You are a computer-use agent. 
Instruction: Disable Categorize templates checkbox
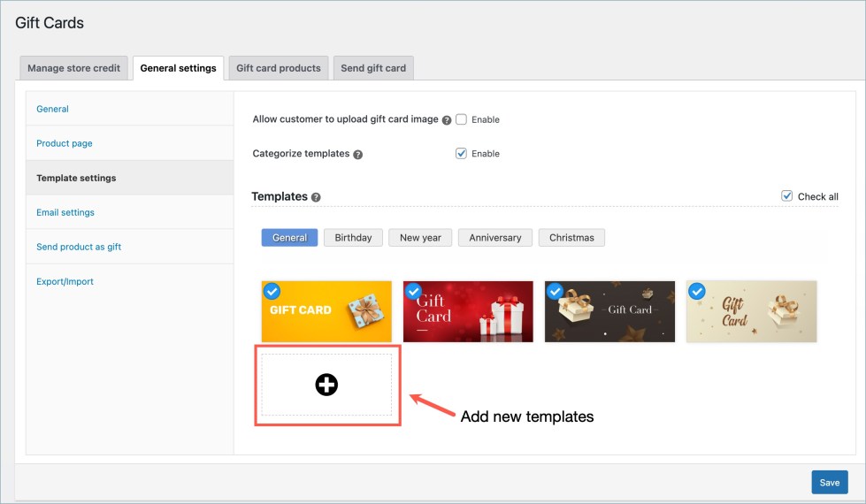pos(461,154)
